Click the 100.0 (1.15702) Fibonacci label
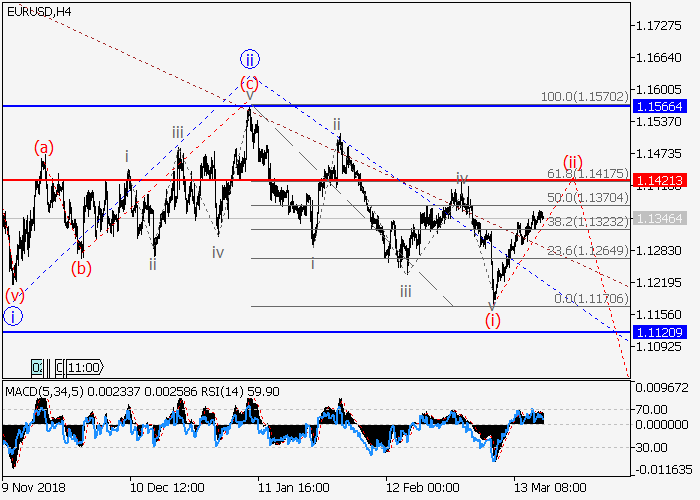The width and height of the screenshot is (700, 500). pyautogui.click(x=584, y=96)
